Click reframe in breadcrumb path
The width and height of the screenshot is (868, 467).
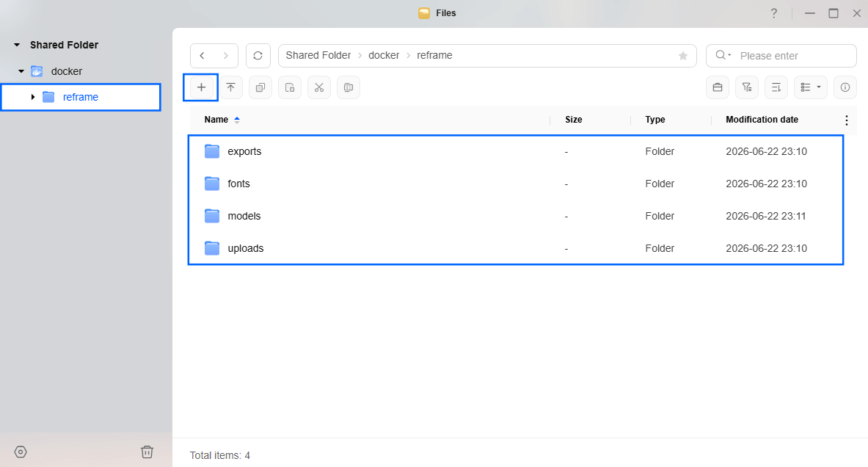[434, 55]
